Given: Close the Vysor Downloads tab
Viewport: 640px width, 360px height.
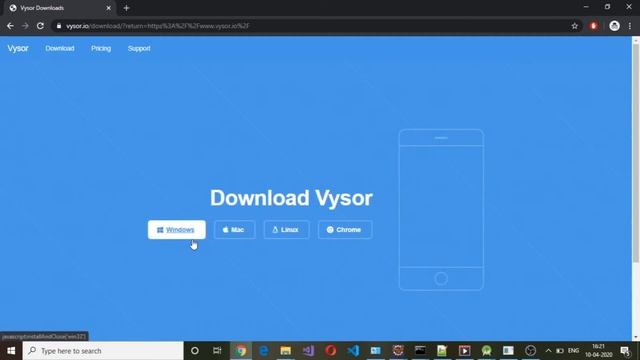Looking at the screenshot, I should 109,8.
